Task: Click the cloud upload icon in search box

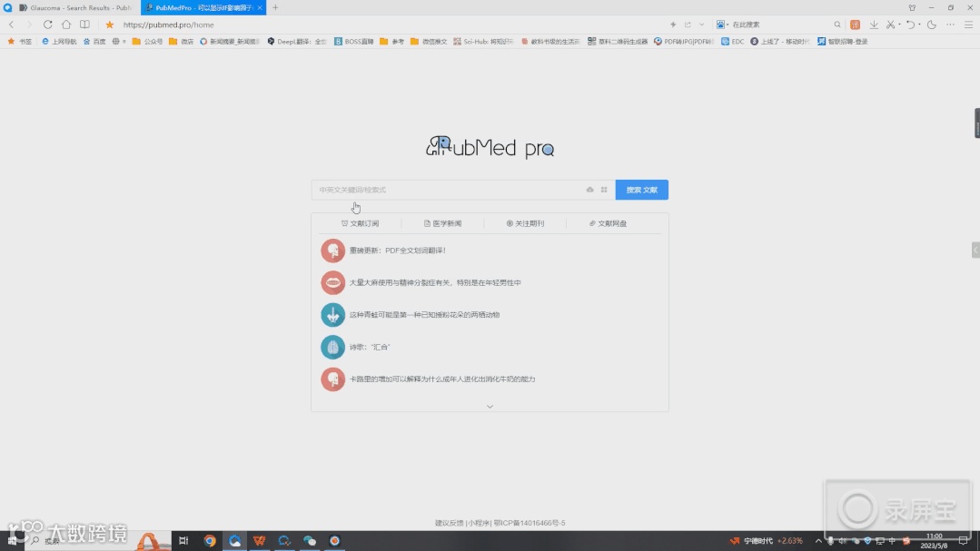Action: click(589, 190)
